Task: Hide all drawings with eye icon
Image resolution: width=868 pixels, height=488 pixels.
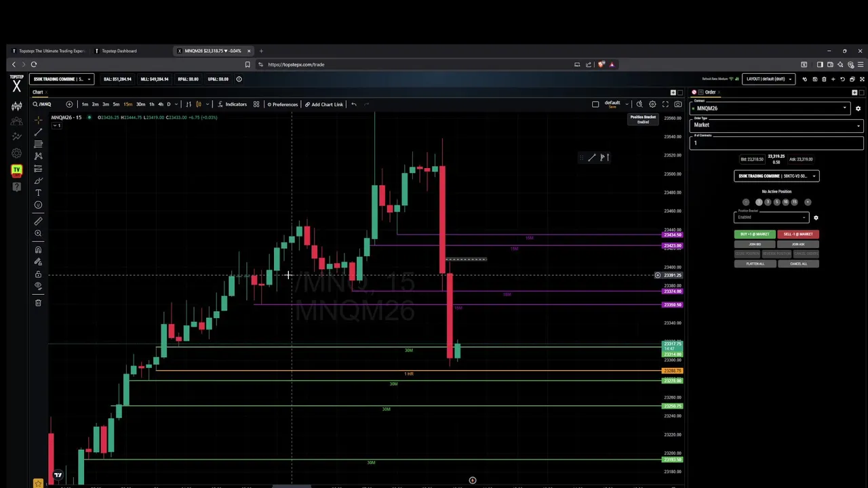Action: (x=38, y=286)
